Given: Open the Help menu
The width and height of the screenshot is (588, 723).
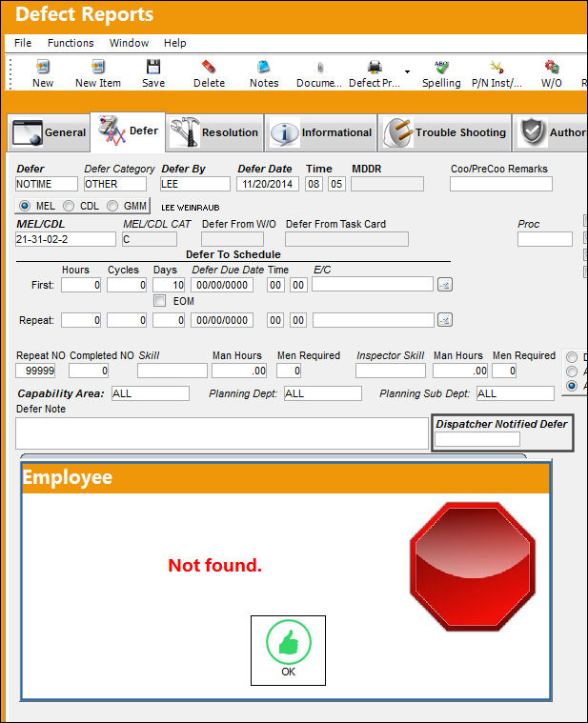Looking at the screenshot, I should tap(174, 43).
